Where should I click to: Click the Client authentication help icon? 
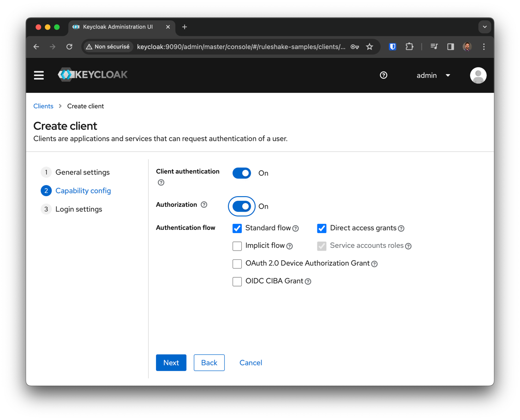pos(161,183)
